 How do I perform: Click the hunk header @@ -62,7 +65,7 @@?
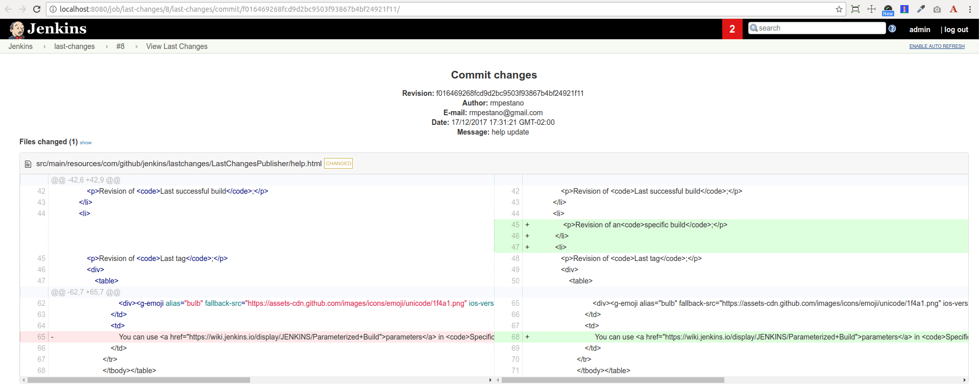coord(86,292)
